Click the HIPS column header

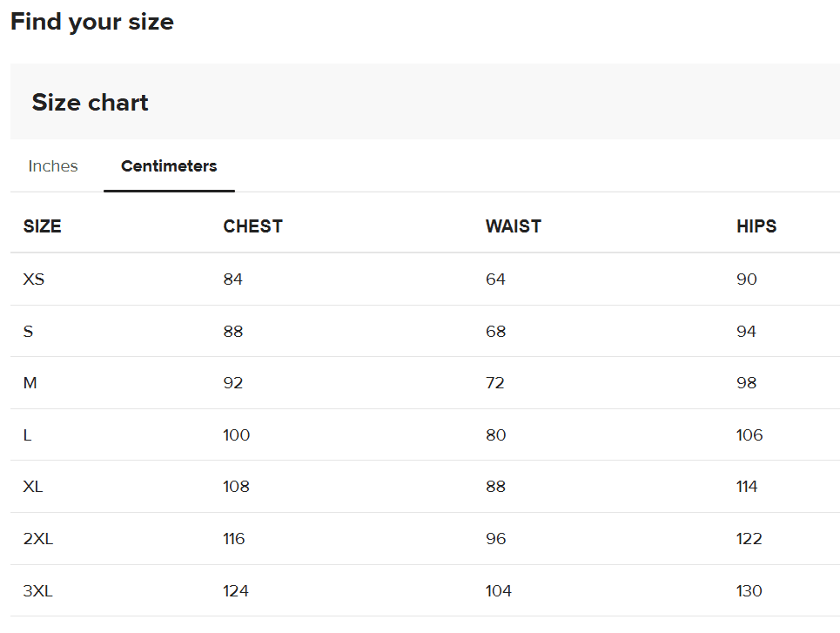coord(756,226)
